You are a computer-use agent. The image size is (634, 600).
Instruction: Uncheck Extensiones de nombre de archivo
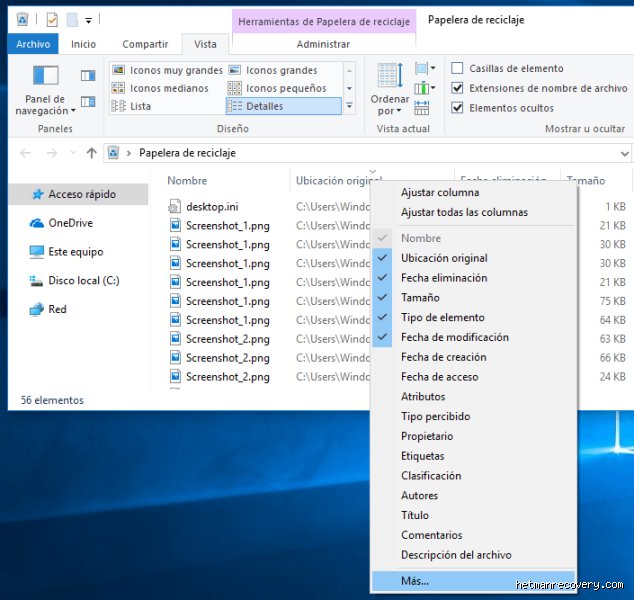(x=457, y=88)
